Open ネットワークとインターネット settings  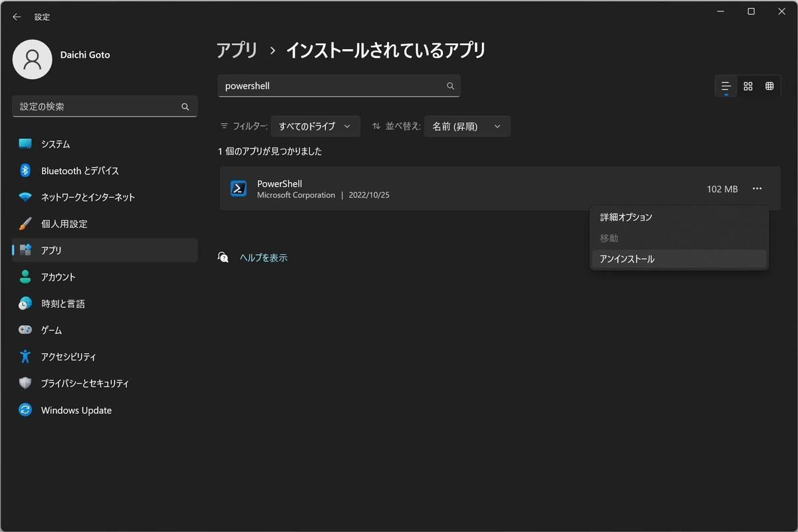(105, 197)
